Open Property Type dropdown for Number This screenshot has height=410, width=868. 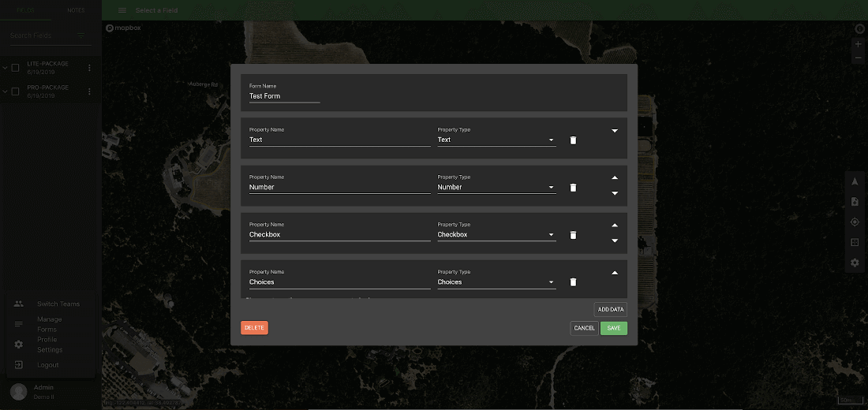click(496, 188)
